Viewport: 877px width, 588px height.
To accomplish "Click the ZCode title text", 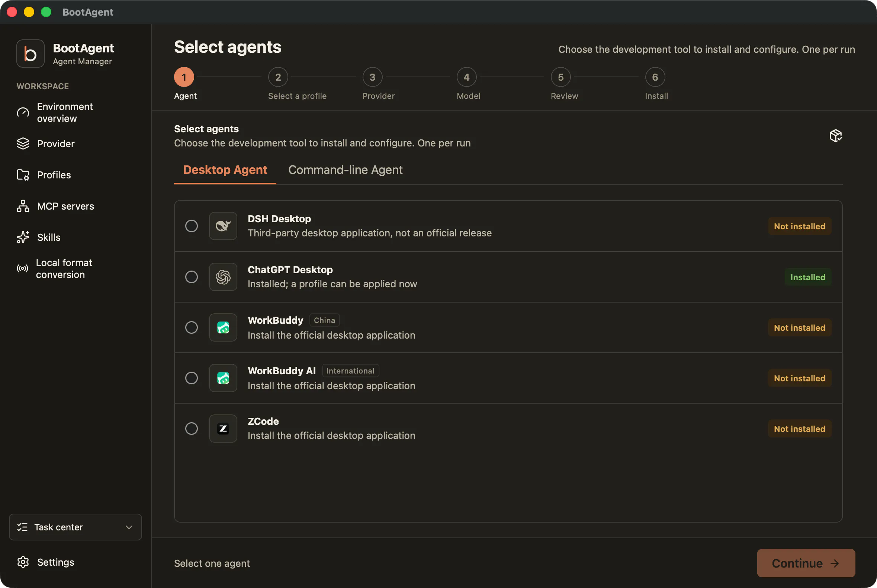I will (x=263, y=421).
